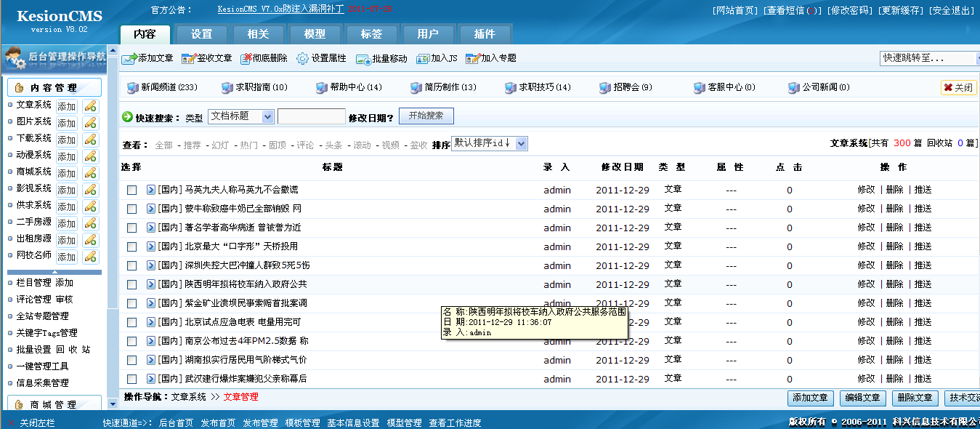This screenshot has height=429, width=980.
Task: Open the 简历制作 (13) channel icon
Action: click(416, 87)
